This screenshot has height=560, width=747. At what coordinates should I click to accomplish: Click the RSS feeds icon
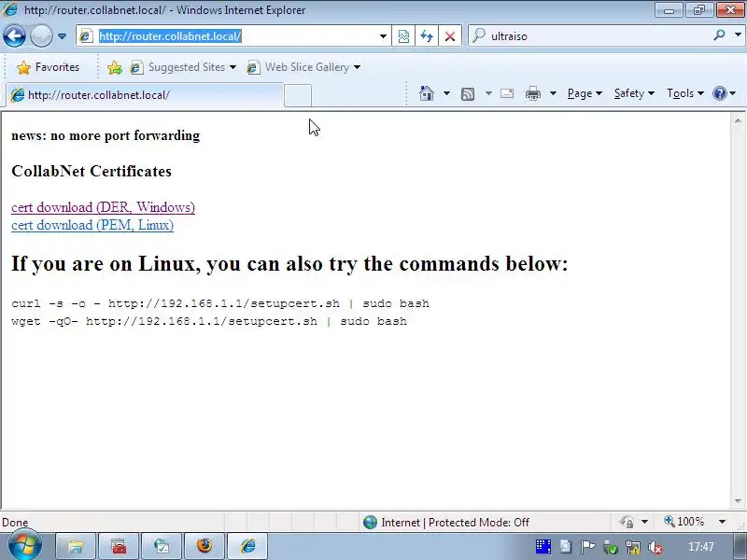click(x=468, y=94)
